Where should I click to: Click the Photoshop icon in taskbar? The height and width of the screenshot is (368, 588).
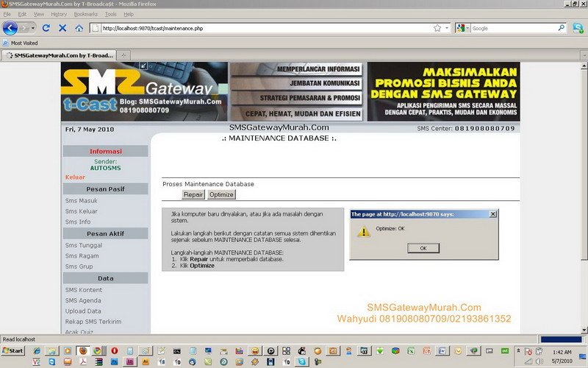click(x=115, y=361)
